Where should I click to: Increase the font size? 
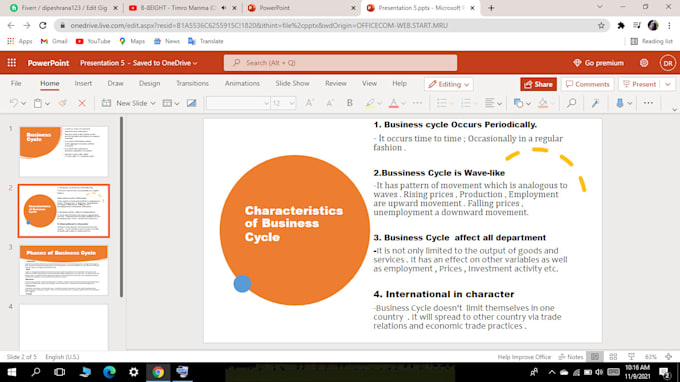click(309, 103)
